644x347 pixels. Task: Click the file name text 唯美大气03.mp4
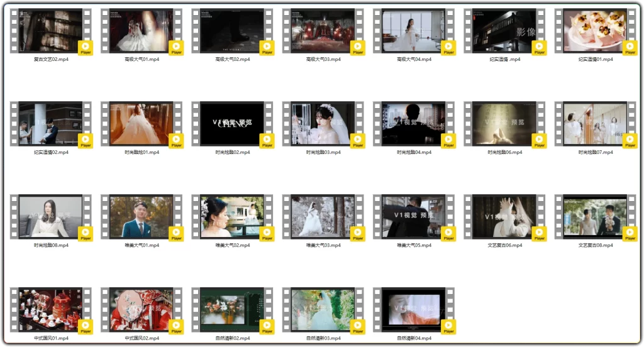click(323, 245)
